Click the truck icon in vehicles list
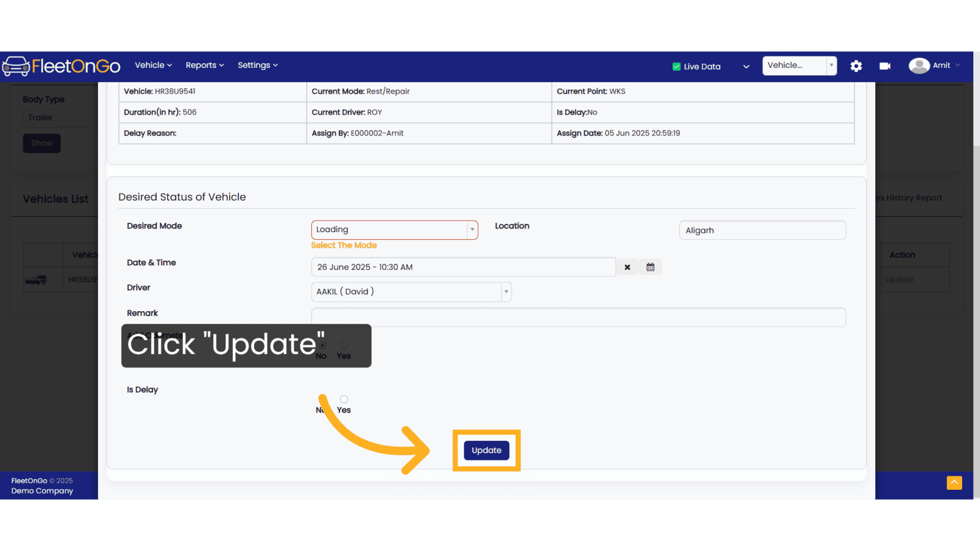This screenshot has width=980, height=551. (x=36, y=280)
